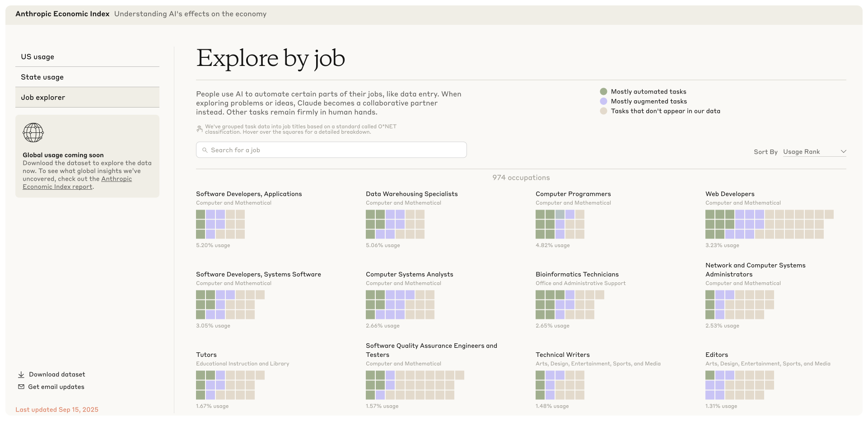Click the download arrow icon
The width and height of the screenshot is (868, 421).
tap(21, 374)
